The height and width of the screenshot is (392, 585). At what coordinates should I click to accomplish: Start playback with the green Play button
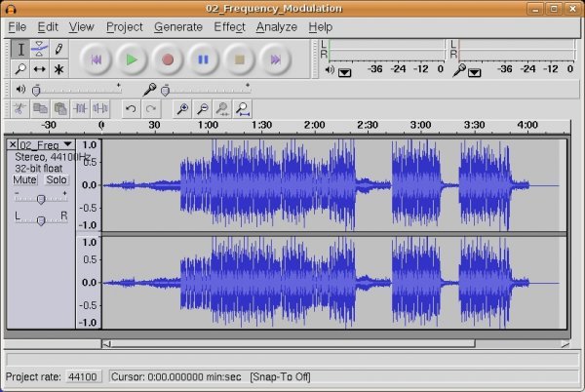pos(131,59)
